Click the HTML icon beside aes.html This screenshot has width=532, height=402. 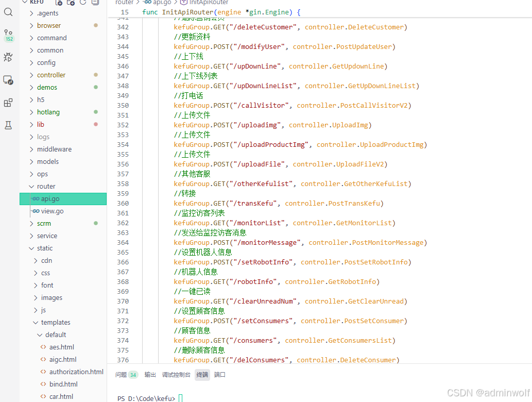coord(43,347)
